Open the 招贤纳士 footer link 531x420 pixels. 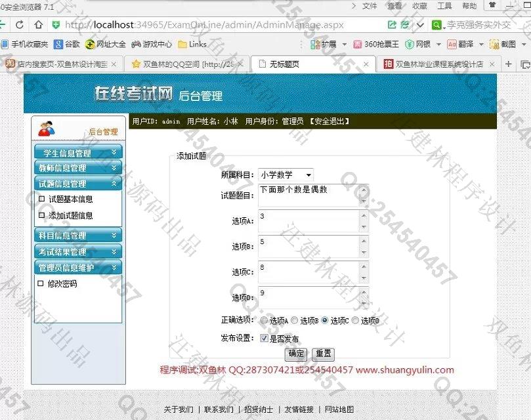click(259, 409)
